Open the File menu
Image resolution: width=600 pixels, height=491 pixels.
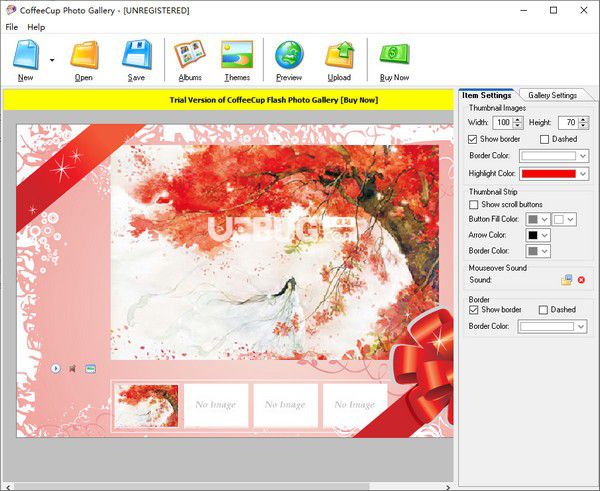pyautogui.click(x=11, y=27)
